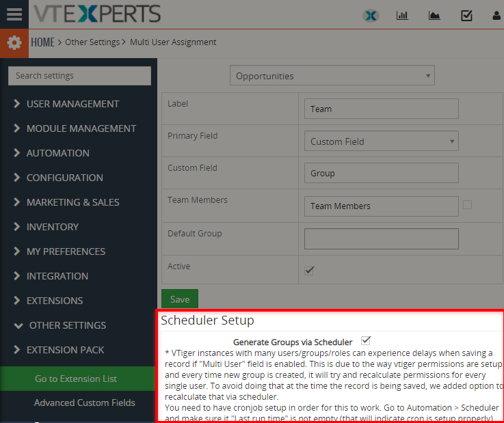Open the Primary Field Custom Field dropdown
The height and width of the screenshot is (423, 504).
point(381,141)
